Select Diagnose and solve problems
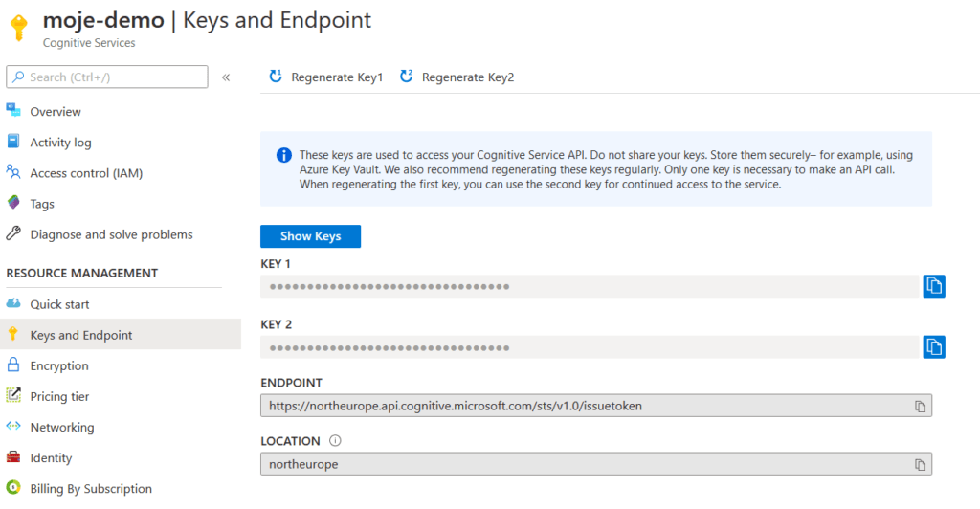Screen dimensions: 980x509 (x=111, y=234)
